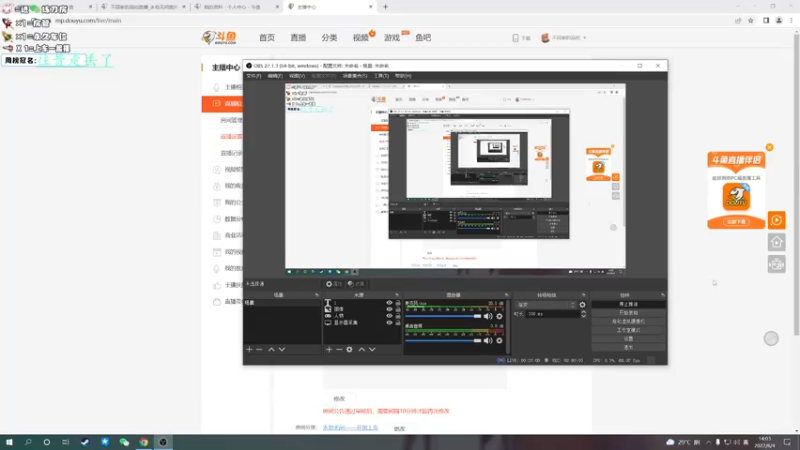Remove selected scene with minus icon
800x450 pixels.
259,349
